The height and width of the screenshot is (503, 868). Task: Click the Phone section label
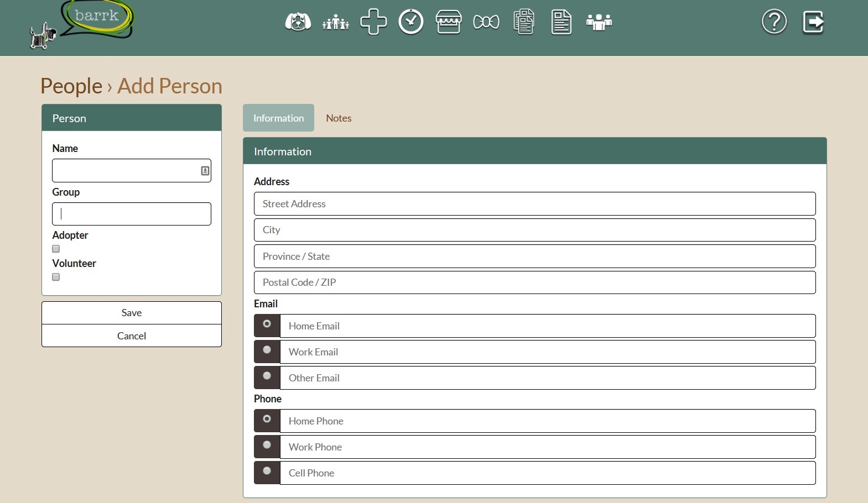coord(268,399)
